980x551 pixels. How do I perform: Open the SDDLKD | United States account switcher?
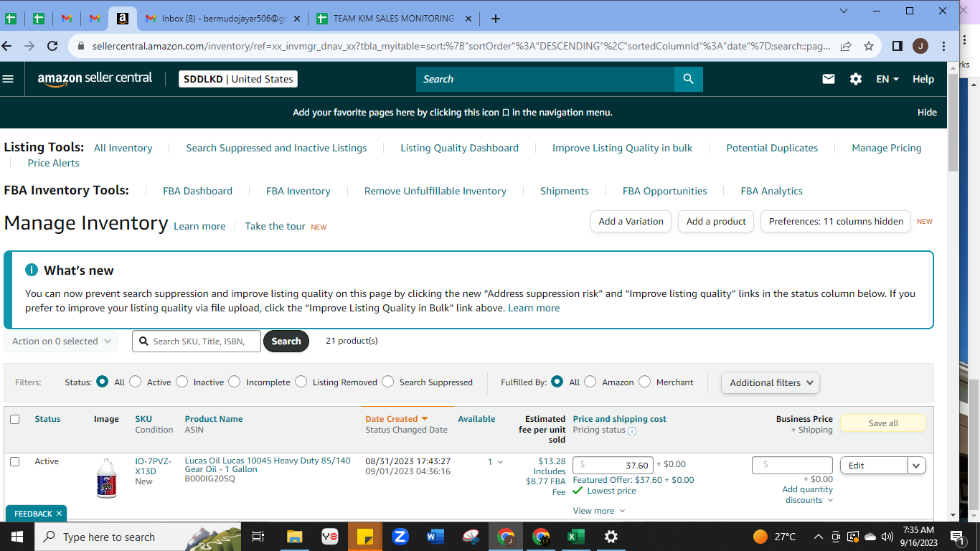[238, 79]
